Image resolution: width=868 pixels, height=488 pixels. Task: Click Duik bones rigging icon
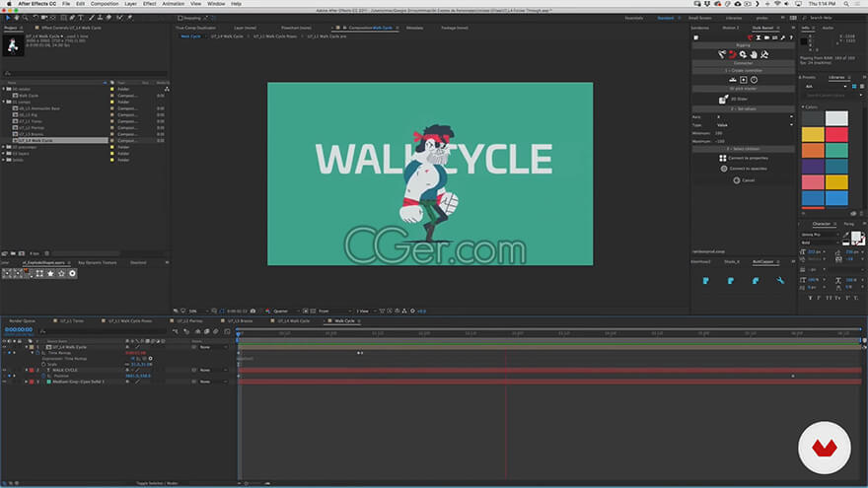pos(722,54)
